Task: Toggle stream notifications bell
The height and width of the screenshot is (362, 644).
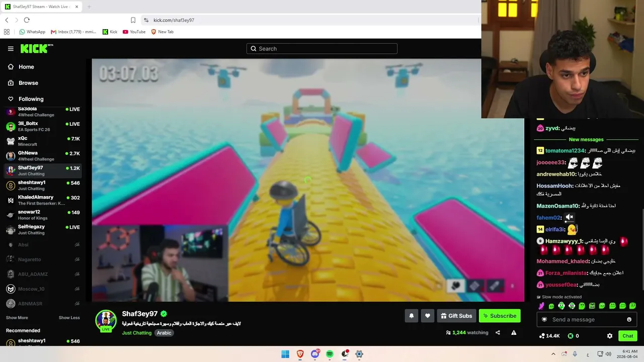Action: coord(412,316)
